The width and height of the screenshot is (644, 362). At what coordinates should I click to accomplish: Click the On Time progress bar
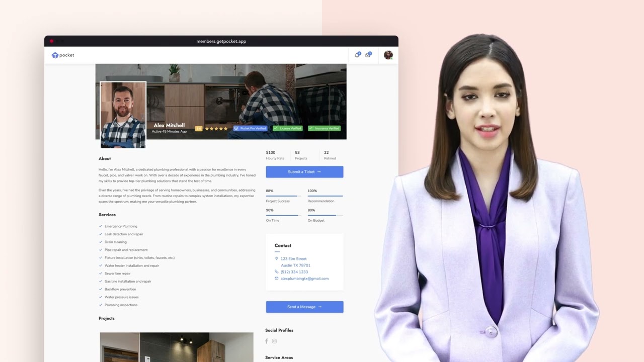283,215
